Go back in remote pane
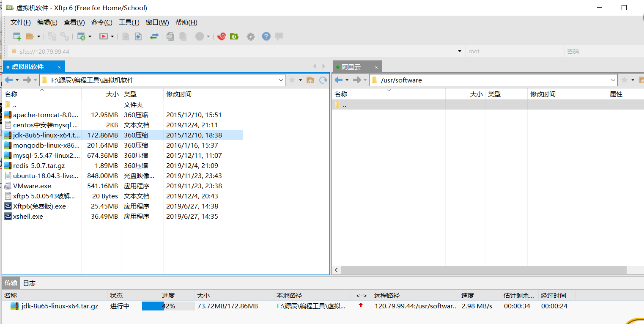644x324 pixels. pyautogui.click(x=338, y=80)
